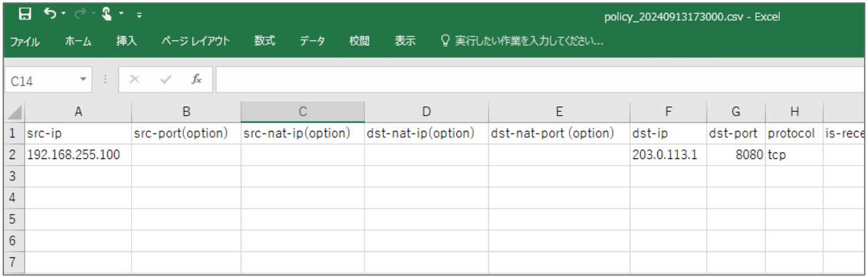This screenshot has height=277, width=868.
Task: Click the 実行したい作業 search box
Action: [x=523, y=42]
